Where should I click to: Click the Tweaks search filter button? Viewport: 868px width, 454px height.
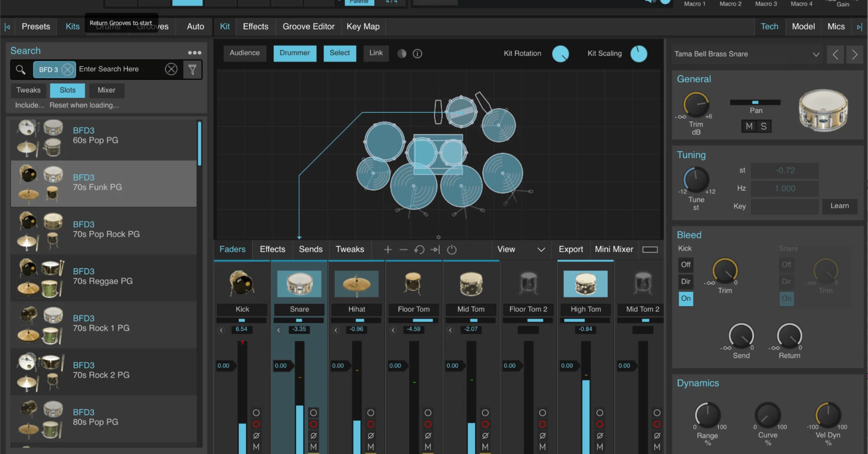[28, 90]
